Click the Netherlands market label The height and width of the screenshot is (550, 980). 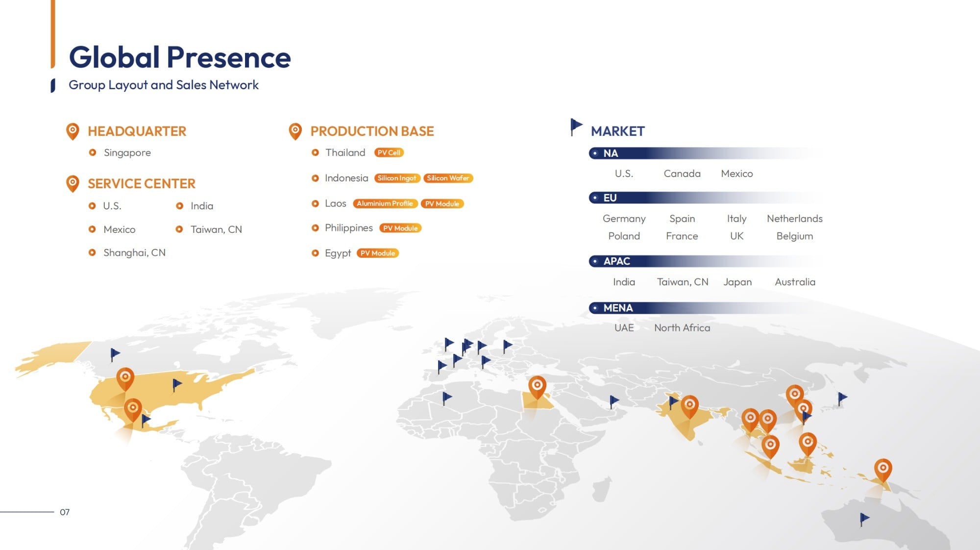pyautogui.click(x=794, y=219)
